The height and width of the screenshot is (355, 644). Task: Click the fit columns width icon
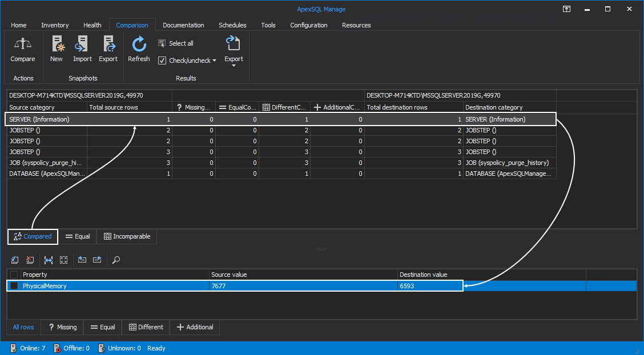coord(49,260)
